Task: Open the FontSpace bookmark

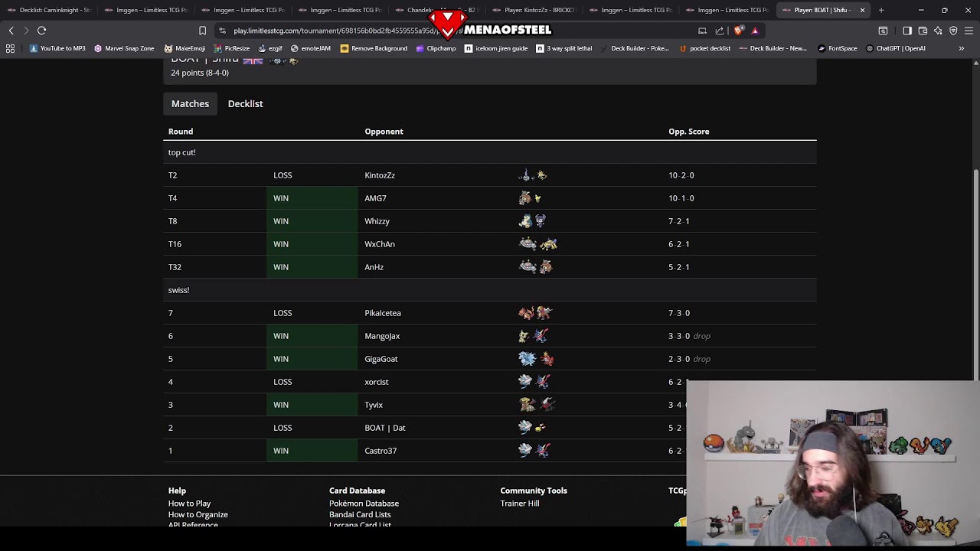Action: [838, 48]
